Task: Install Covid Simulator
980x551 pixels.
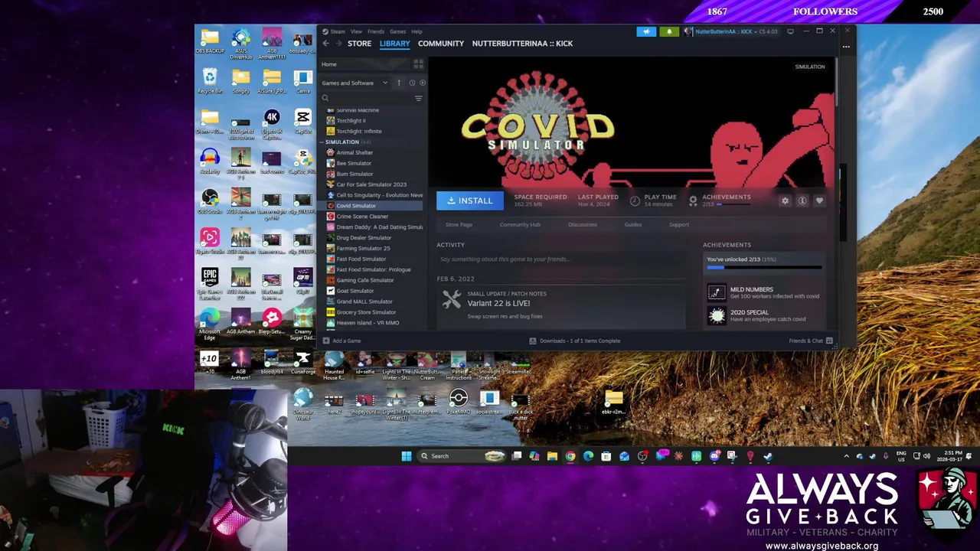Action: [x=470, y=201]
